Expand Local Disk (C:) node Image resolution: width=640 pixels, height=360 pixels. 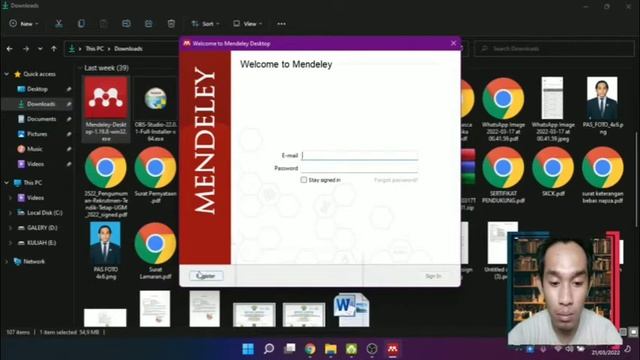(x=11, y=213)
